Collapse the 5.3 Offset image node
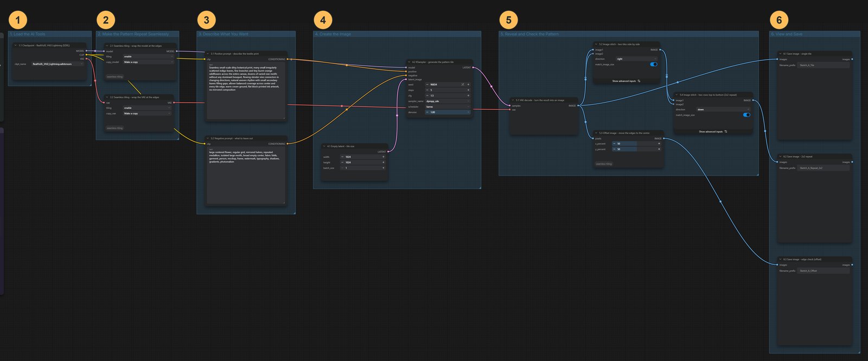This screenshot has width=868, height=361. (596, 133)
